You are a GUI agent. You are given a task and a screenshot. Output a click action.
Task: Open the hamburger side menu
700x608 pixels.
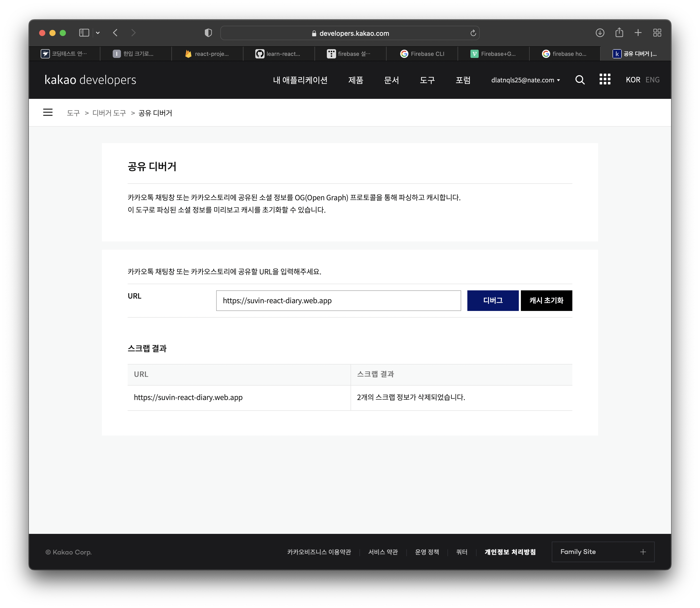click(x=48, y=112)
